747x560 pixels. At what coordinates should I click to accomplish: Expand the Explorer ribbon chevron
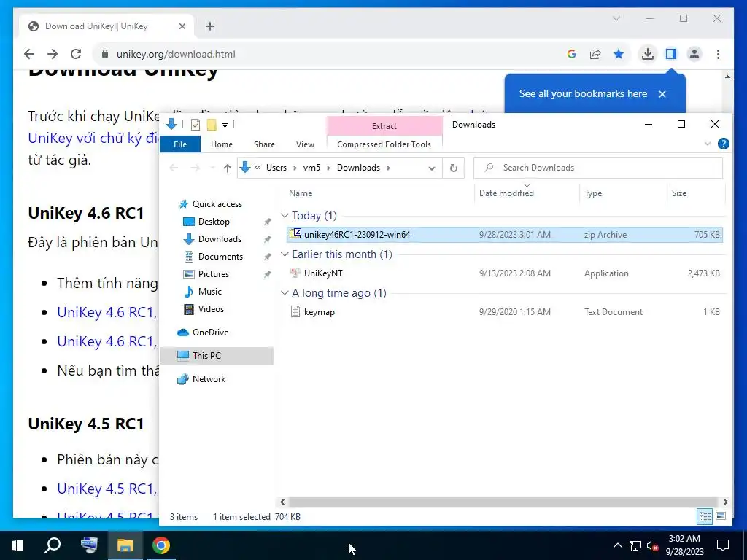pyautogui.click(x=708, y=144)
